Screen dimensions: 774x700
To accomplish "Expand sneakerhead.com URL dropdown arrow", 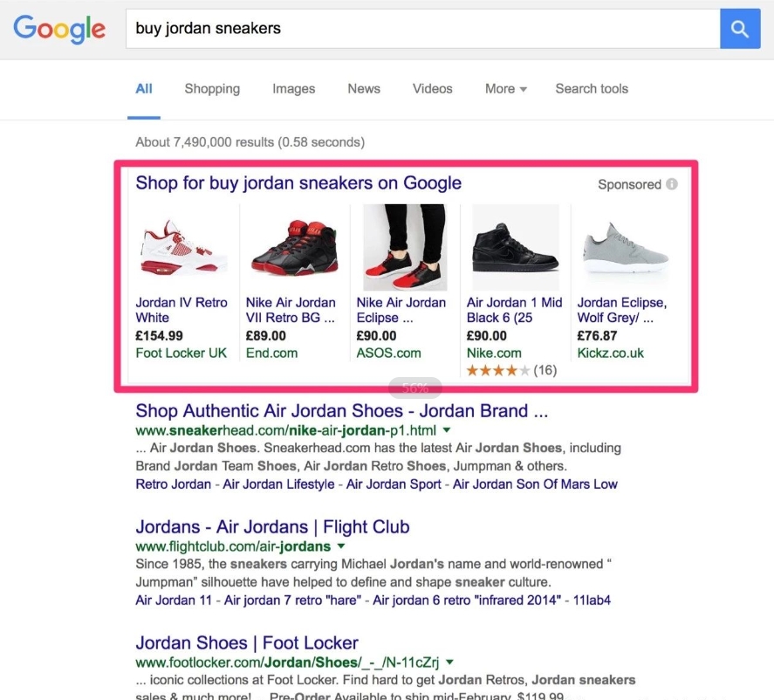I will 447,430.
